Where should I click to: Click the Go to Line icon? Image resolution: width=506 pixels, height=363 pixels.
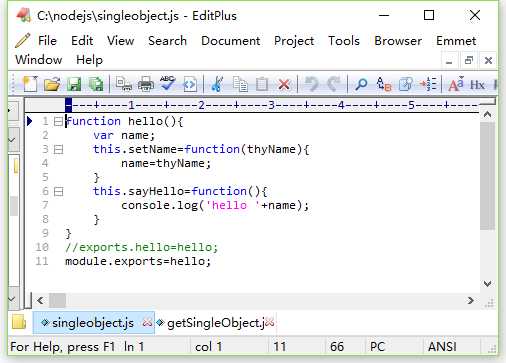(428, 84)
